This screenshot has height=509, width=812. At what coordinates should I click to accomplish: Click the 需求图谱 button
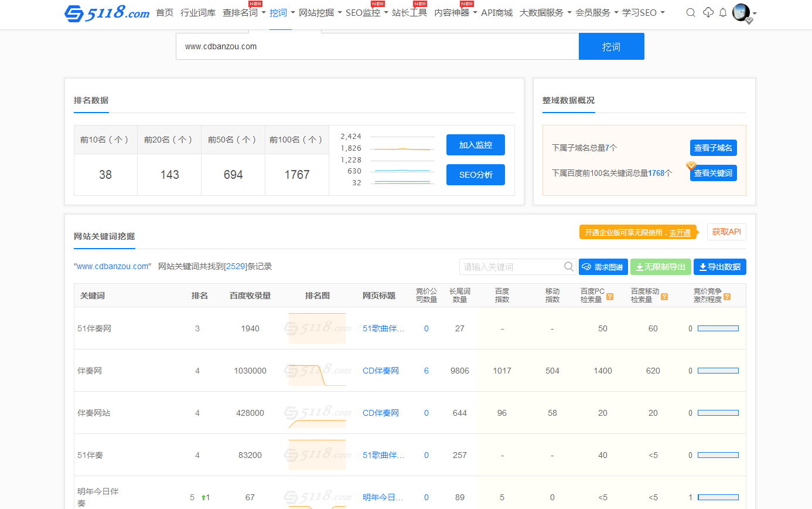click(603, 267)
